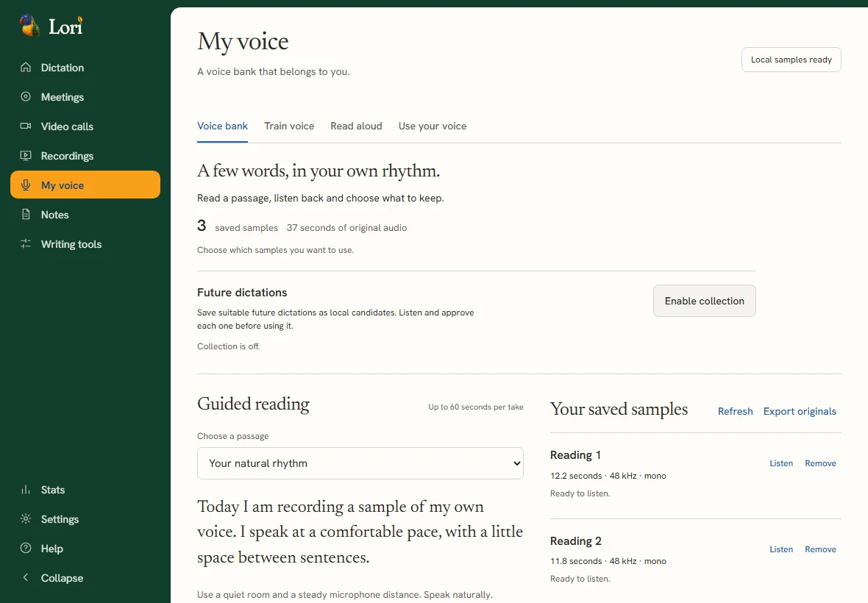The image size is (868, 603).
Task: Switch to the Voice bank tab
Action: pos(223,126)
